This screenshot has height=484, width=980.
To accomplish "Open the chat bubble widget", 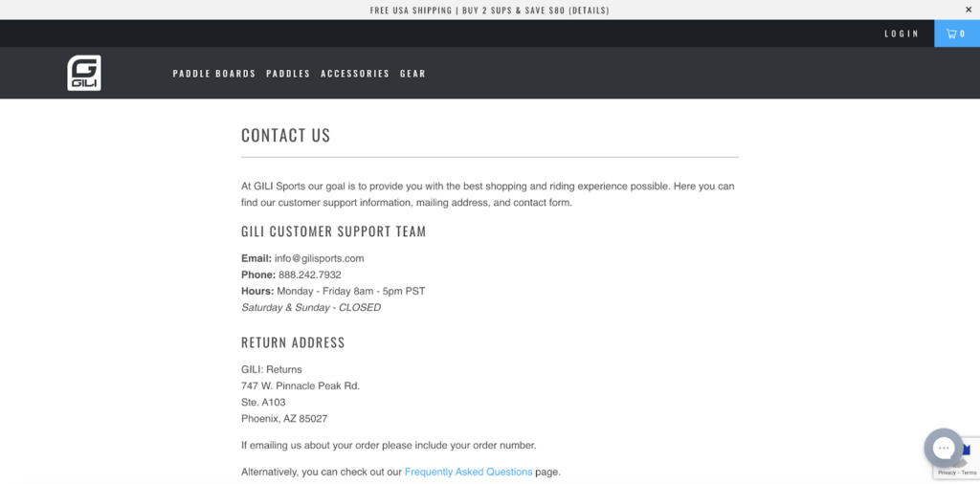I will coord(944,448).
